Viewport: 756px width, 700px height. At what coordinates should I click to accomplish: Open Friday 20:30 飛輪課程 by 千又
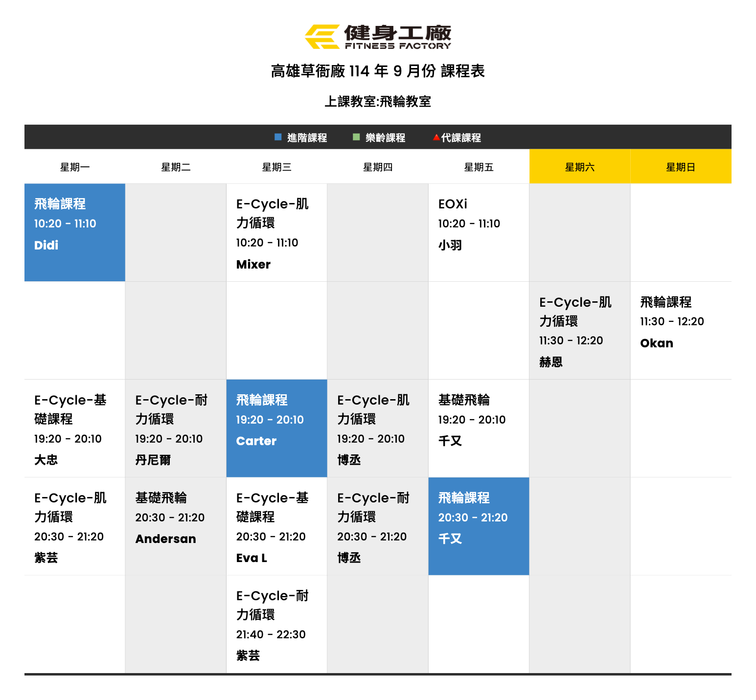coord(479,526)
